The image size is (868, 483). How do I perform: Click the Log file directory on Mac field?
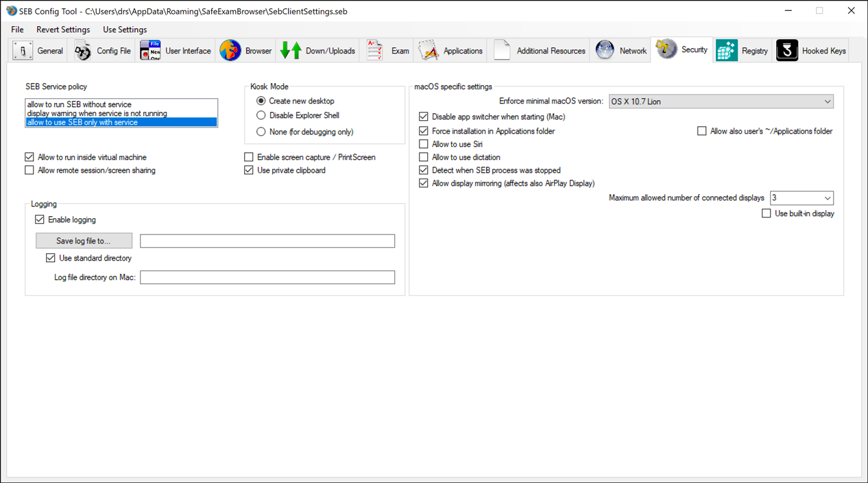[x=267, y=277]
